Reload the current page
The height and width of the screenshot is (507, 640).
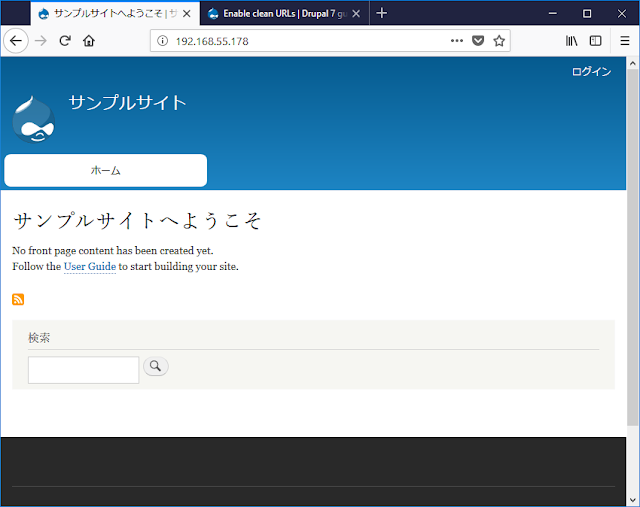(65, 41)
